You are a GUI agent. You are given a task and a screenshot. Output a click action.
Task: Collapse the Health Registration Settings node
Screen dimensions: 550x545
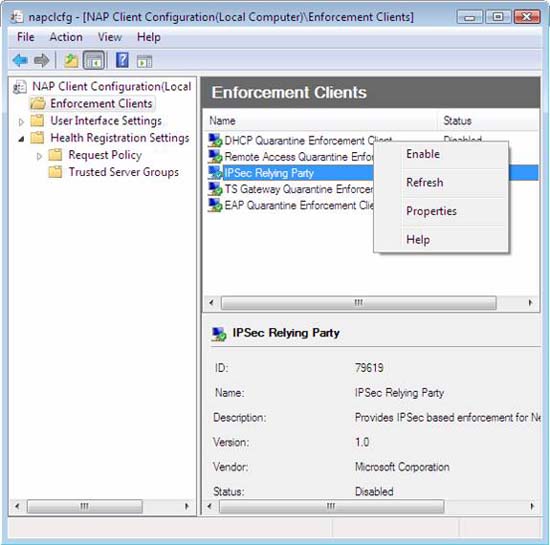click(x=21, y=139)
